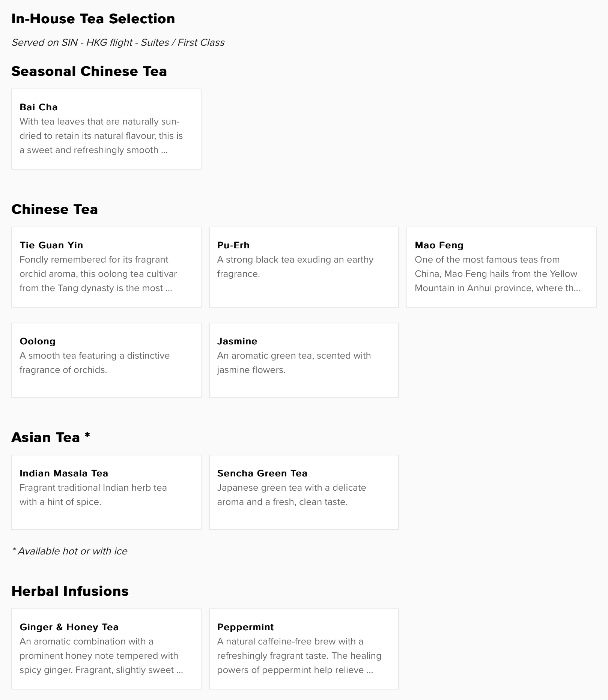The image size is (608, 700).
Task: Click the Mao Feng tea card
Action: click(x=501, y=267)
